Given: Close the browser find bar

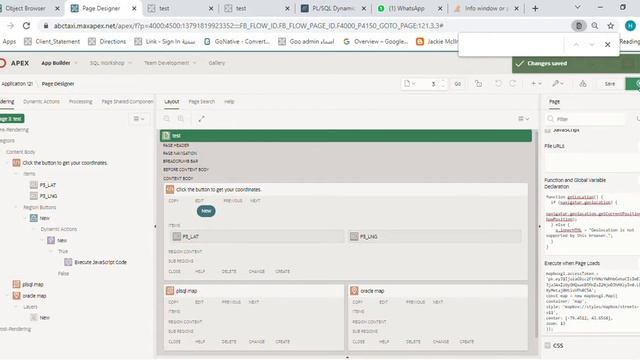Looking at the screenshot, I should point(607,44).
